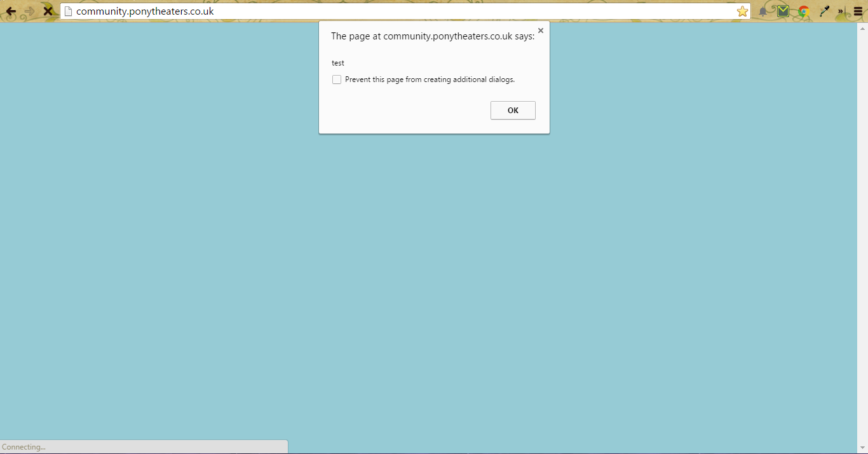Click the greyed-out forward arrow
868x454 pixels.
29,11
